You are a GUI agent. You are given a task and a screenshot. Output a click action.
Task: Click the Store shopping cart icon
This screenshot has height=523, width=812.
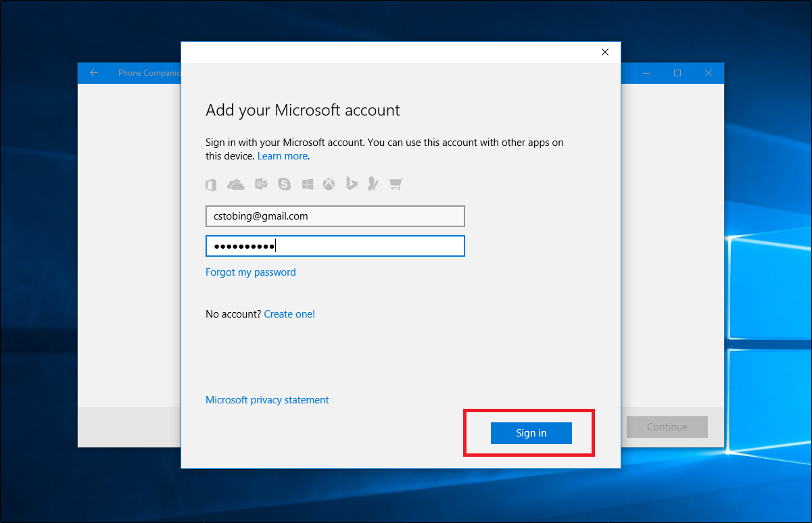pyautogui.click(x=396, y=184)
